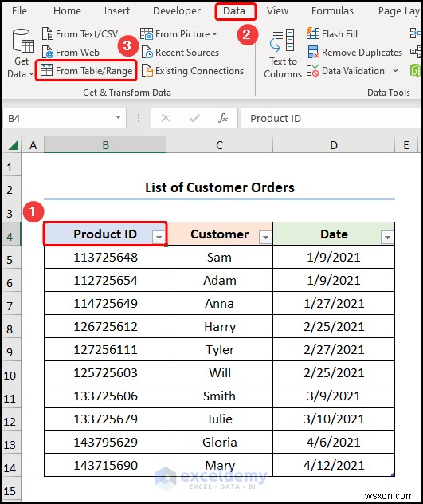The image size is (423, 504).
Task: Select the cell with 133725679
Action: [x=105, y=419]
